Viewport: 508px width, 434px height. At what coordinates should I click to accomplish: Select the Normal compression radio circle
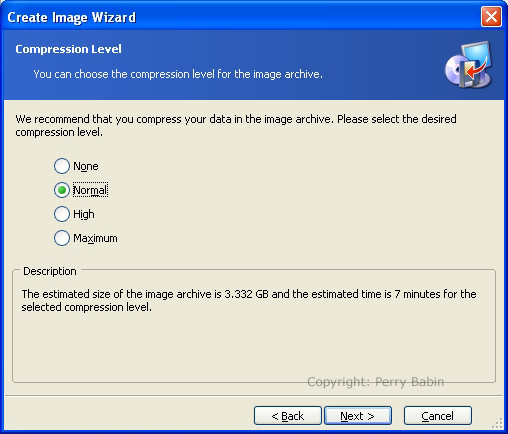(x=62, y=190)
